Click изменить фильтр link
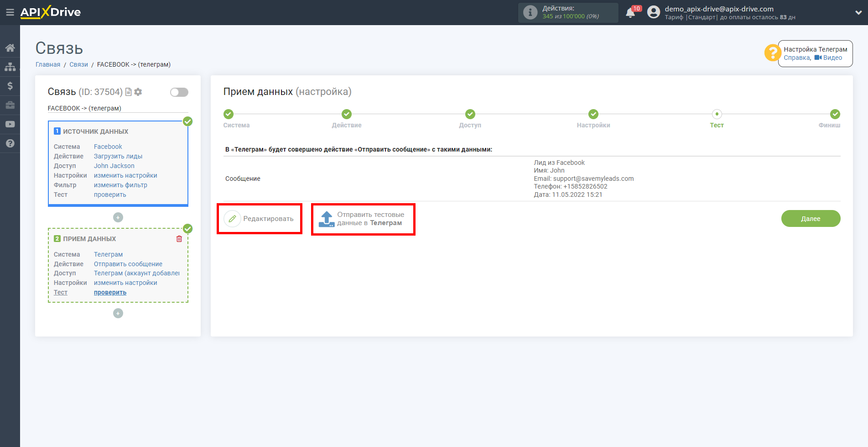The image size is (868, 447). 120,185
